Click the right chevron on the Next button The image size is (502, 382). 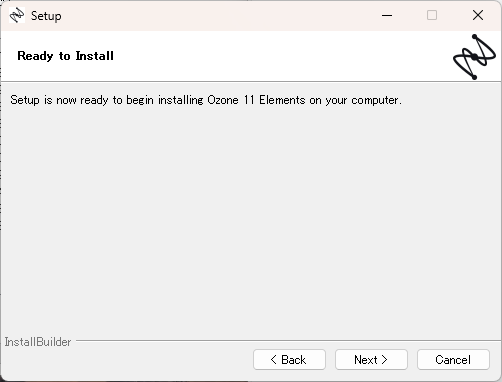[384, 360]
